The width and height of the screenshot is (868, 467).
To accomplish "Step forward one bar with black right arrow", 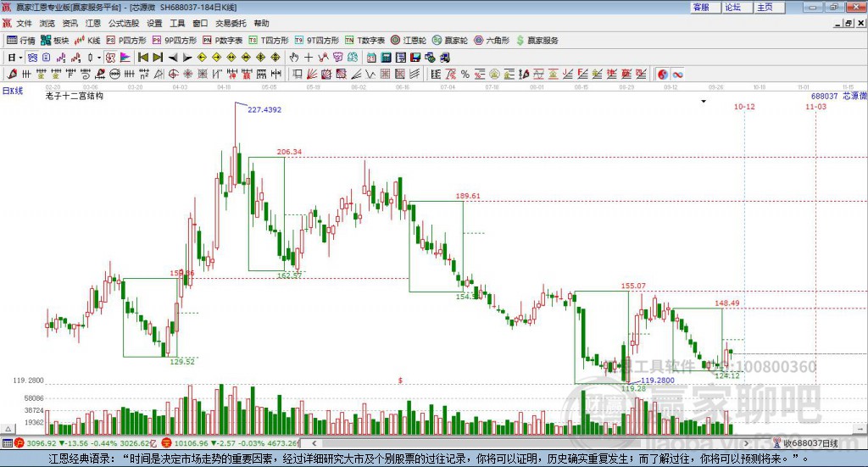I will tap(187, 58).
